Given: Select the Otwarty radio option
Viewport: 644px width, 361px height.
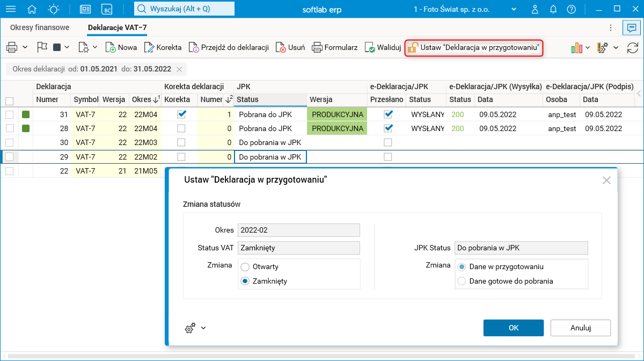Looking at the screenshot, I should [x=245, y=266].
